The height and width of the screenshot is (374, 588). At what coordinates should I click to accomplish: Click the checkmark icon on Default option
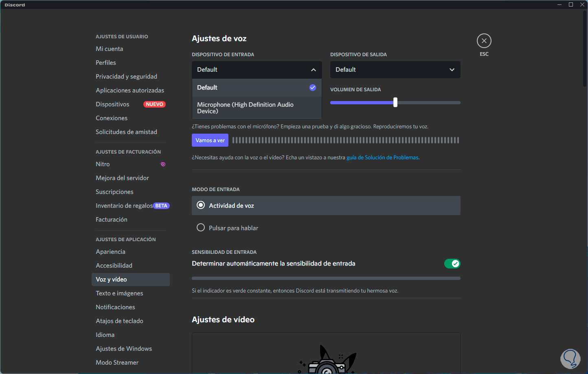pyautogui.click(x=313, y=88)
